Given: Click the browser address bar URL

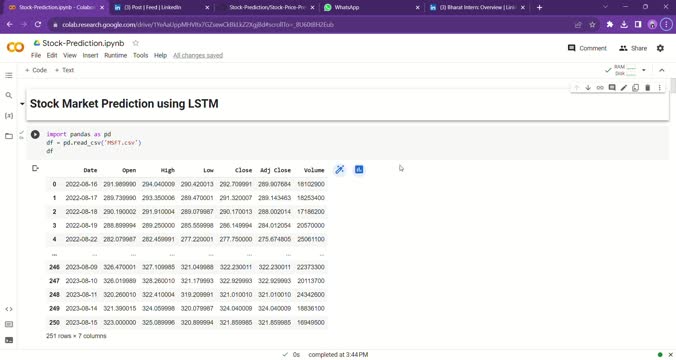Looking at the screenshot, I should 198,25.
